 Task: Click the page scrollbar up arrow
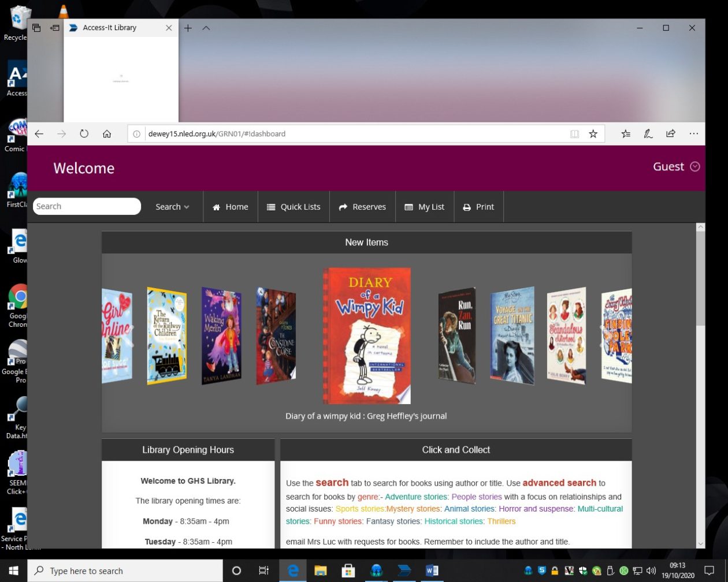700,227
